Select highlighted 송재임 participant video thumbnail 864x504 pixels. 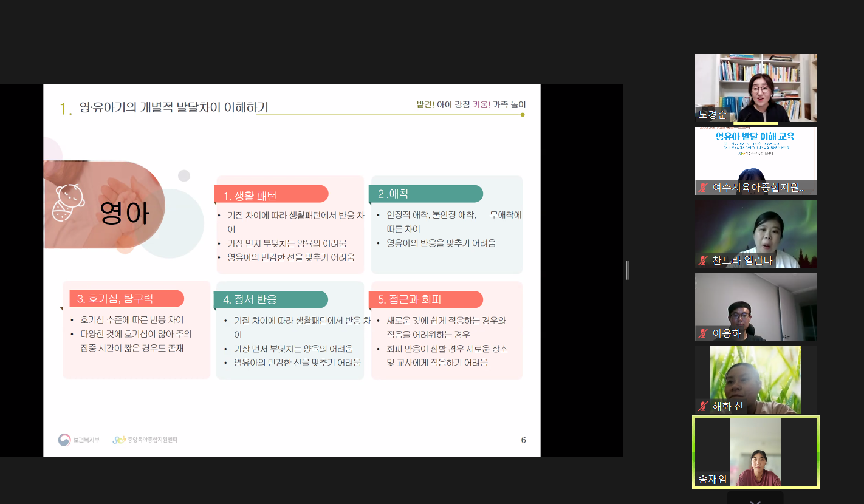pyautogui.click(x=756, y=452)
